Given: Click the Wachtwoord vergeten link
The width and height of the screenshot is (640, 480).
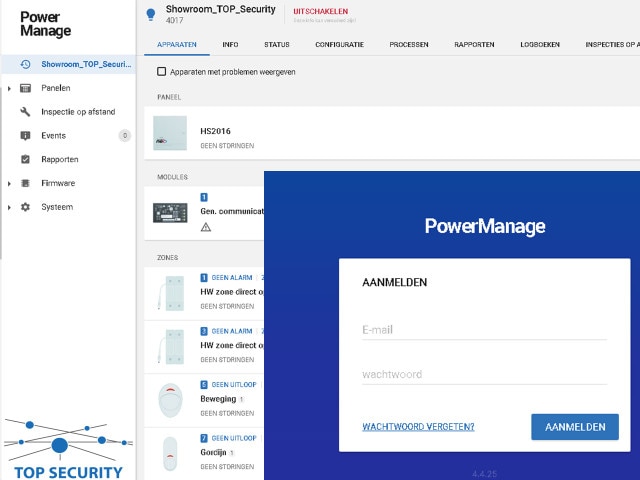Looking at the screenshot, I should point(418,427).
